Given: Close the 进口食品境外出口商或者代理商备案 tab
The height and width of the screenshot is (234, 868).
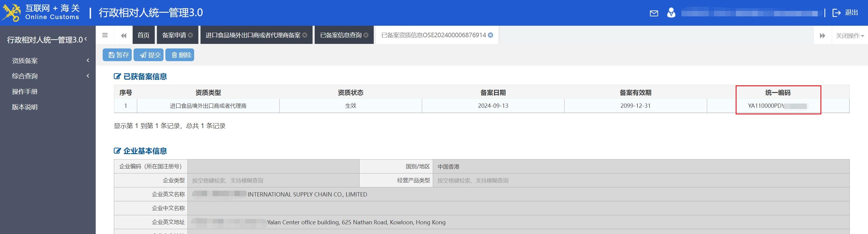Looking at the screenshot, I should 305,35.
